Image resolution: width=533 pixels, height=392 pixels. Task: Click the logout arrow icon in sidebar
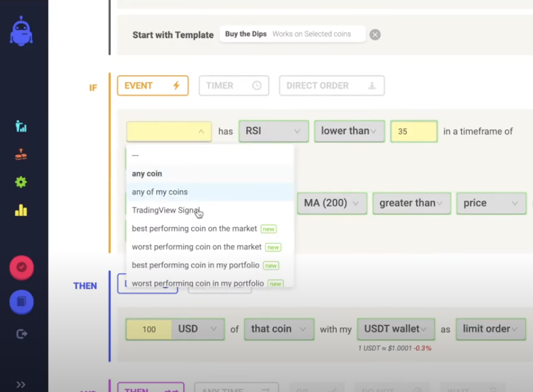coord(21,334)
